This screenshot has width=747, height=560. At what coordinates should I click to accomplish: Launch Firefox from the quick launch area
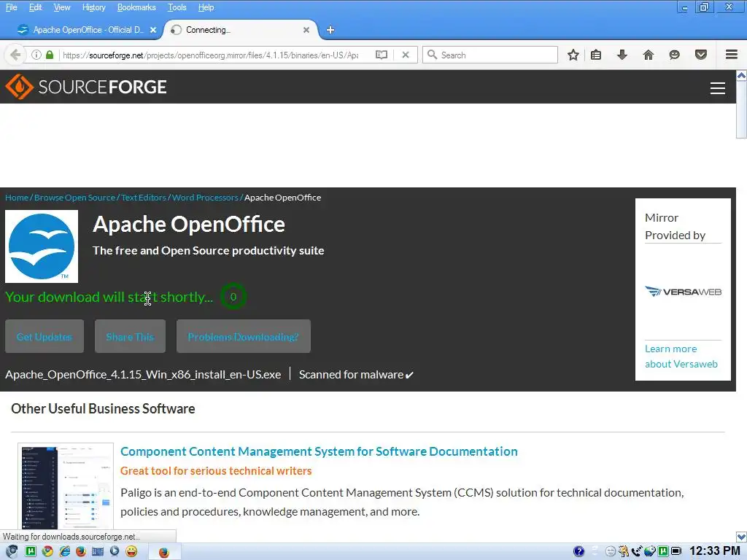coord(81,551)
